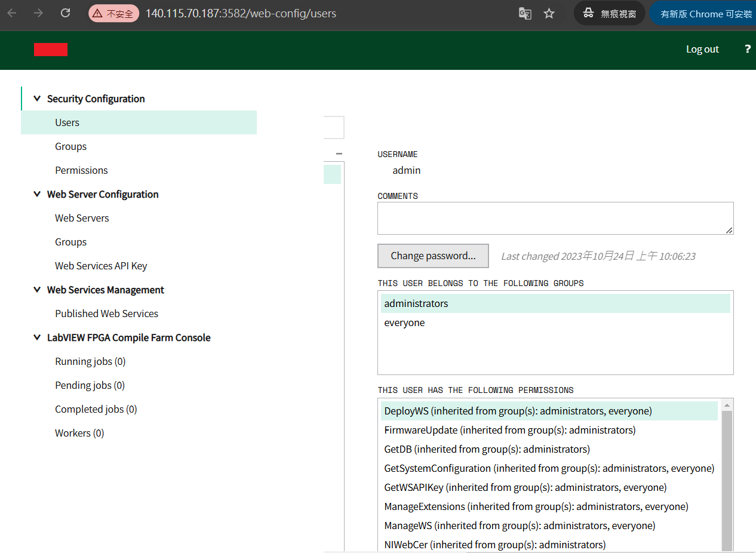The image size is (756, 553).
Task: Select the GetWSAPIKey permission row
Action: coord(549,487)
